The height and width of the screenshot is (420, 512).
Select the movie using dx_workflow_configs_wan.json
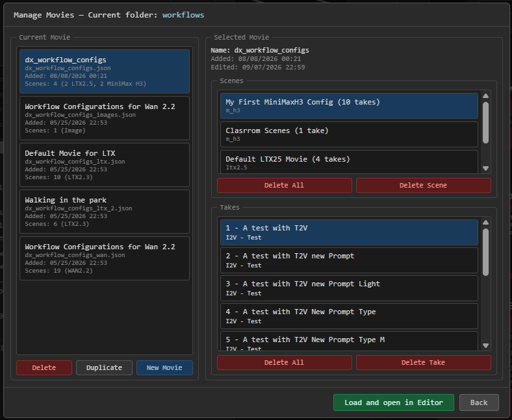pyautogui.click(x=105, y=258)
